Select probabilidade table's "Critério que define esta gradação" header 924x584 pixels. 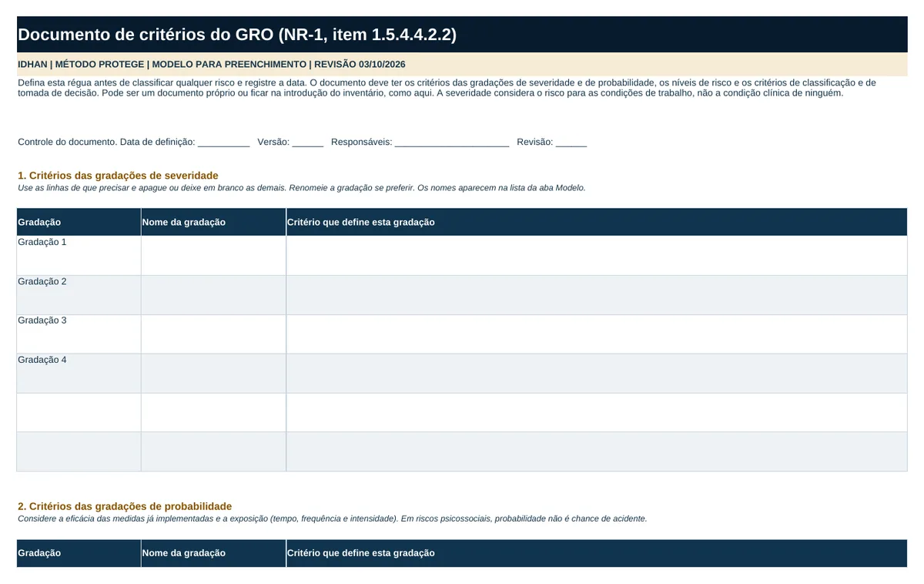coord(597,553)
